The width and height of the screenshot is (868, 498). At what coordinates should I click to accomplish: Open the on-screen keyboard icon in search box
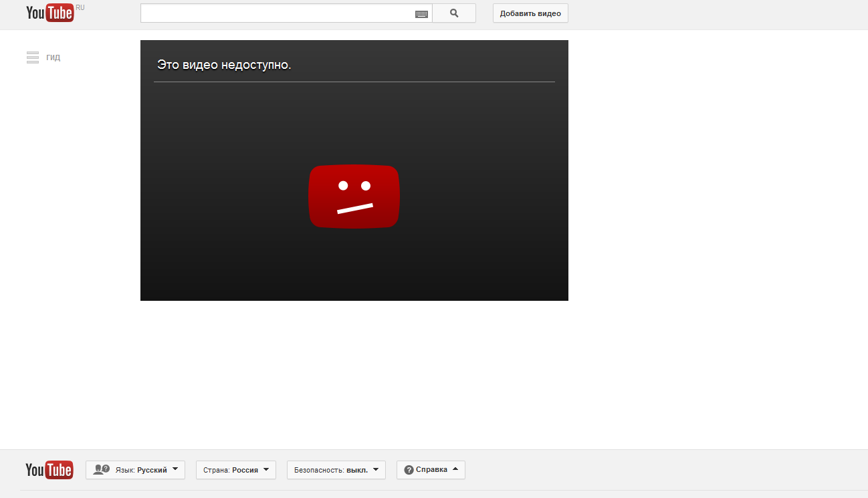421,13
